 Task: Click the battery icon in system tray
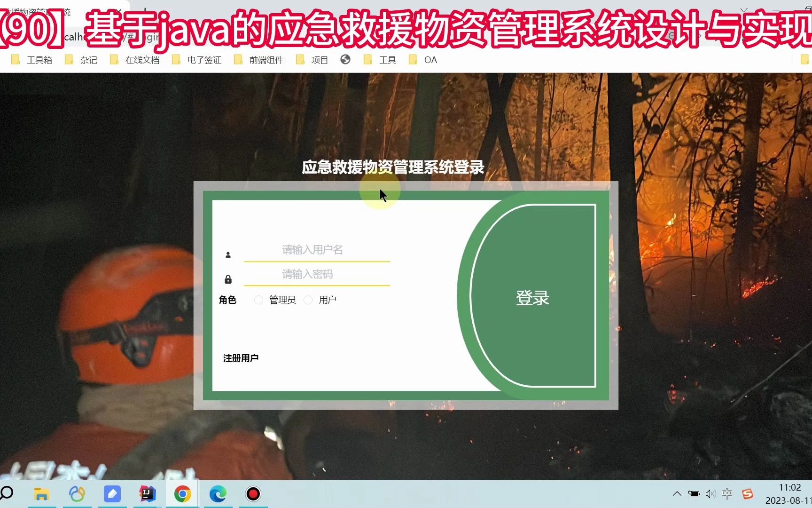pos(694,493)
